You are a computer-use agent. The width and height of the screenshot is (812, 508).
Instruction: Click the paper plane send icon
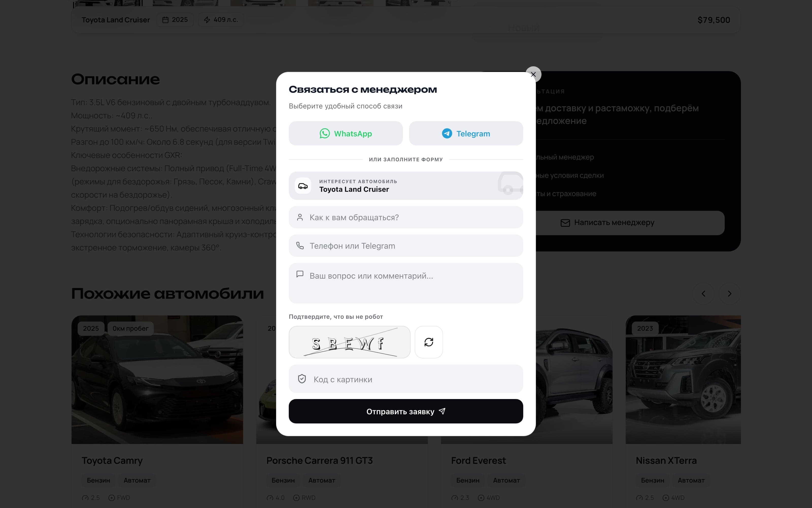click(442, 411)
